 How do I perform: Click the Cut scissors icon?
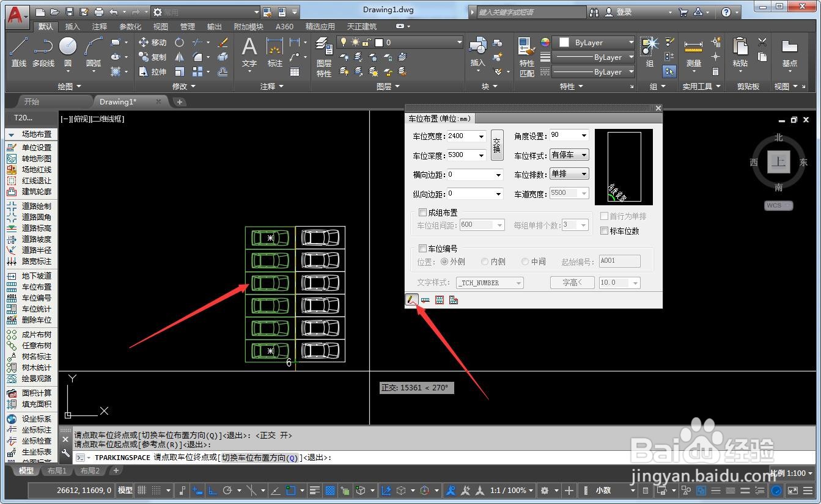762,42
